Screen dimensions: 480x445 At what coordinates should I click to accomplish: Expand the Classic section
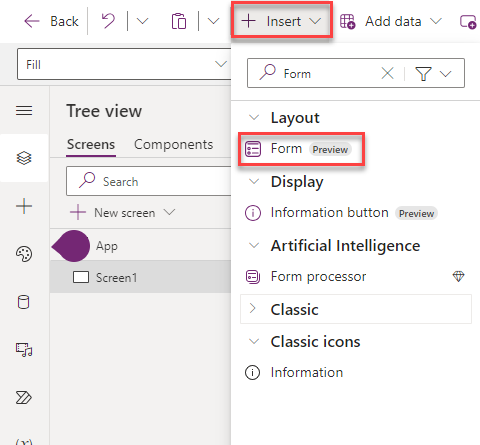[253, 309]
